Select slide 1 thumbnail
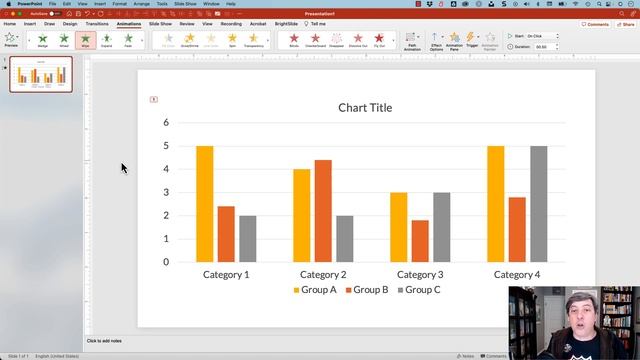 click(41, 74)
